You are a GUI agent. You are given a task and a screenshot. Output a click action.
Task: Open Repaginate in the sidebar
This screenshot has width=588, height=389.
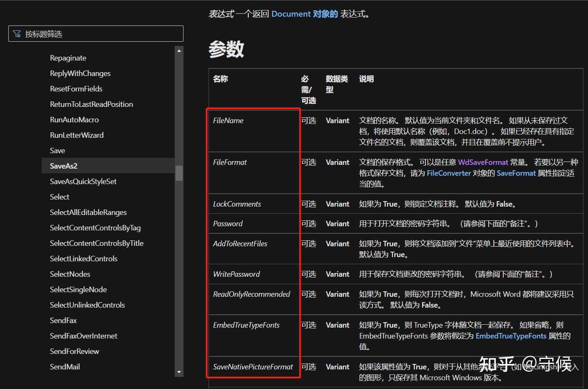pyautogui.click(x=68, y=58)
